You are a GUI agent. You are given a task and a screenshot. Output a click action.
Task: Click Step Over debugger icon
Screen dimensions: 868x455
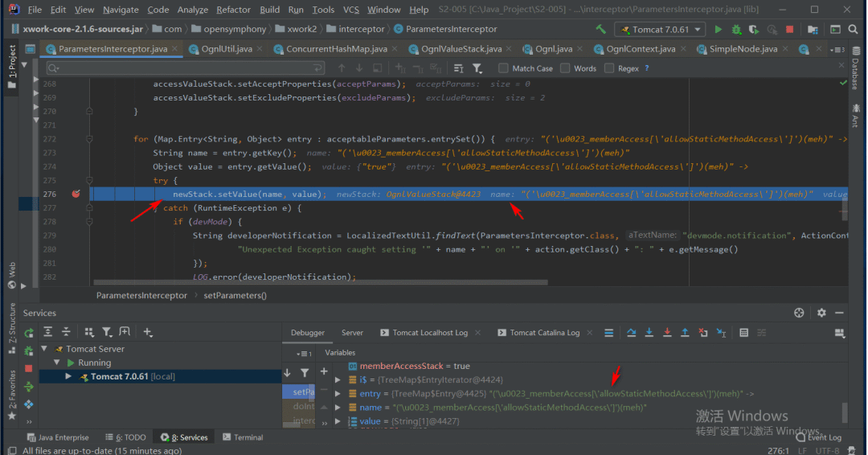point(631,333)
